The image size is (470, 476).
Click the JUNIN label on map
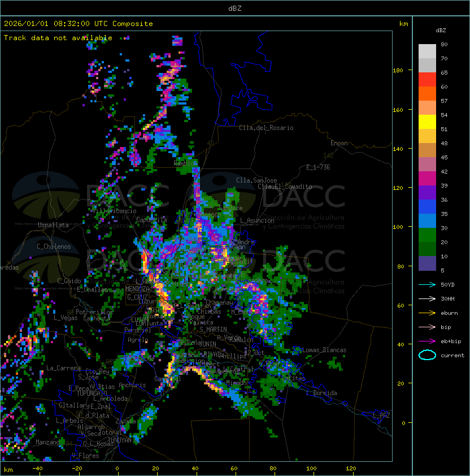[207, 344]
